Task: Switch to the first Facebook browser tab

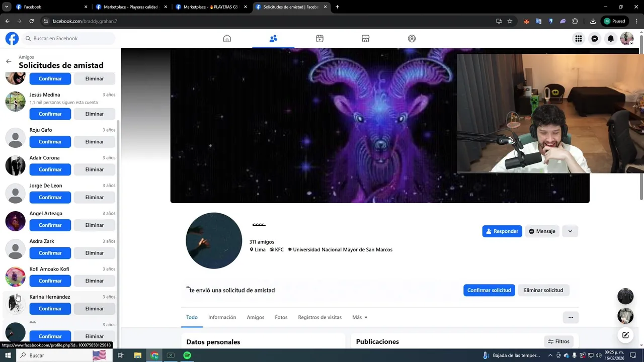Action: [x=50, y=7]
